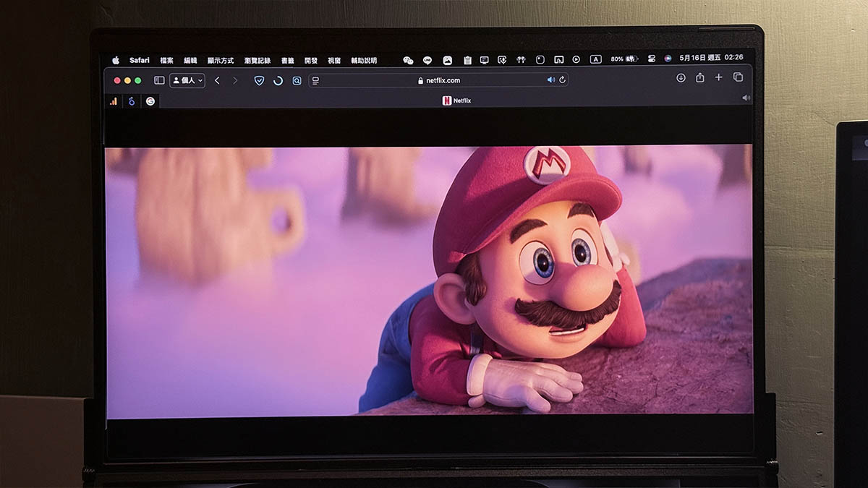Reload the Netflix page
Screen dimensions: 868x488
tap(562, 80)
